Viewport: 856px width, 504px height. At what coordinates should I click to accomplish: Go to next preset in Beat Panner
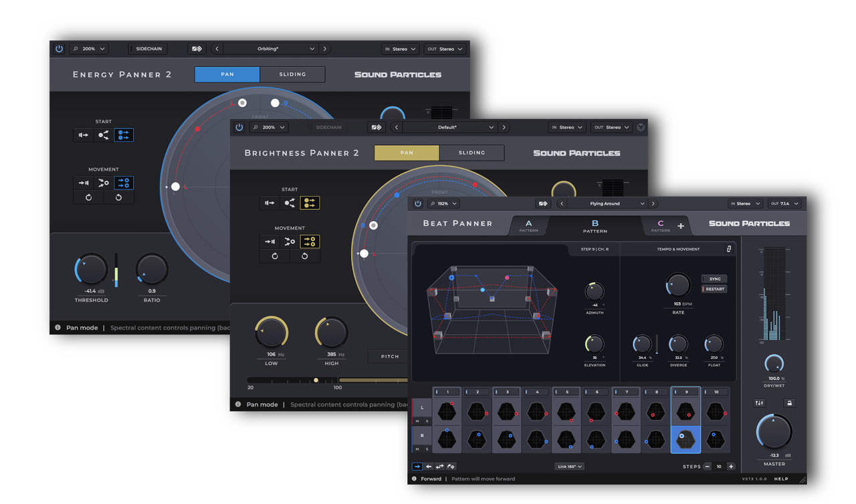point(653,204)
